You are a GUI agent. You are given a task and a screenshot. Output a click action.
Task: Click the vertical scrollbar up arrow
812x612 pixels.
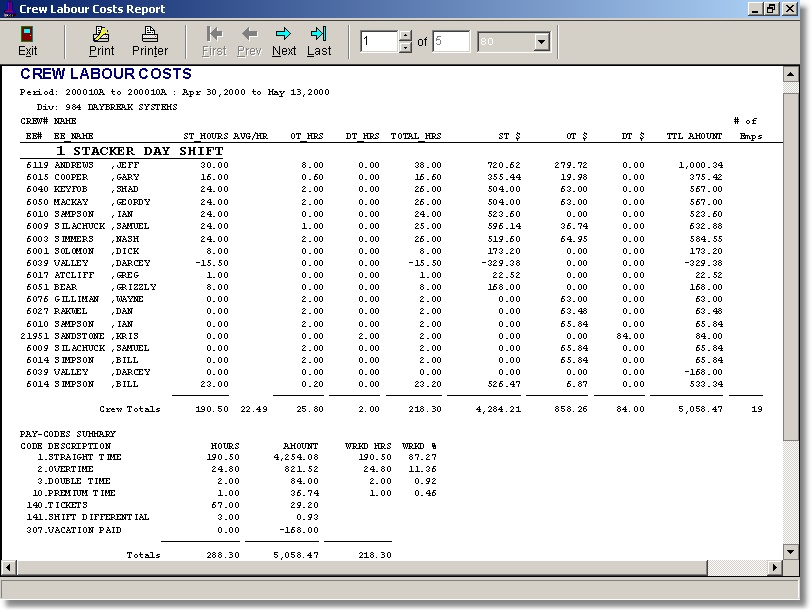click(792, 74)
